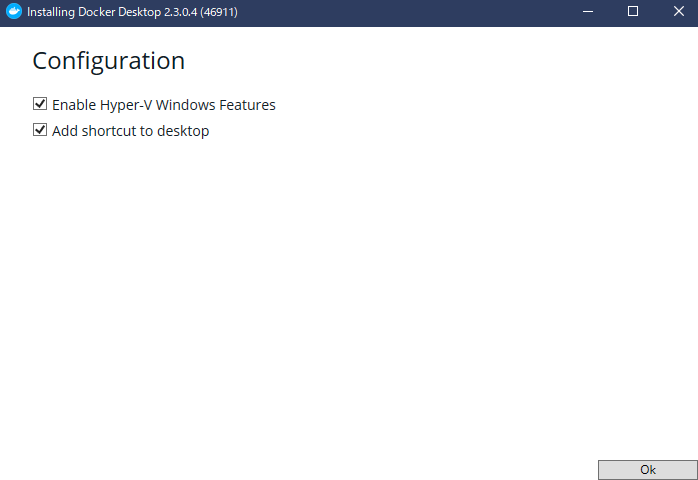This screenshot has width=698, height=480.
Task: Toggle the desktop shortcut checkmark box
Action: pyautogui.click(x=40, y=130)
